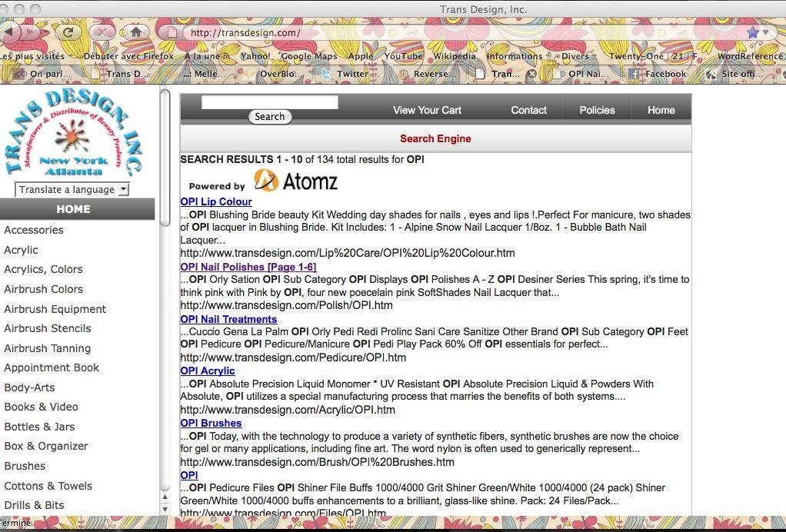Image resolution: width=786 pixels, height=532 pixels.
Task: Open the Contact page
Action: point(528,110)
